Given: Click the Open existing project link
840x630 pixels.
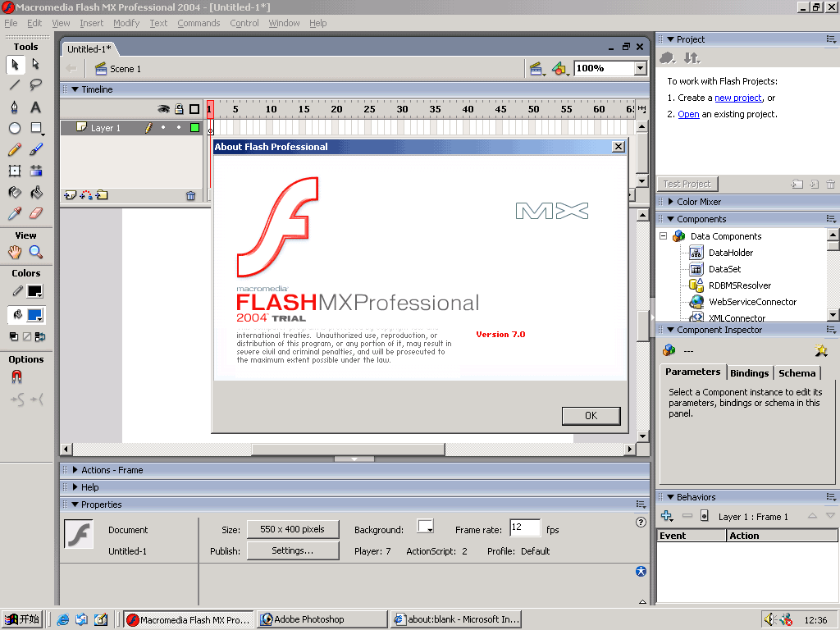Looking at the screenshot, I should [688, 114].
